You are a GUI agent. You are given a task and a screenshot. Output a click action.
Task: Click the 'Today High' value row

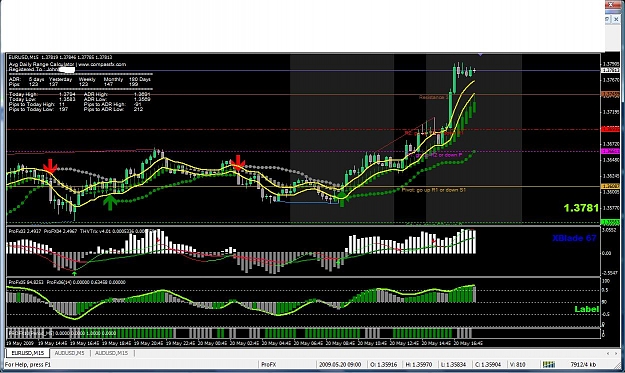42,94
